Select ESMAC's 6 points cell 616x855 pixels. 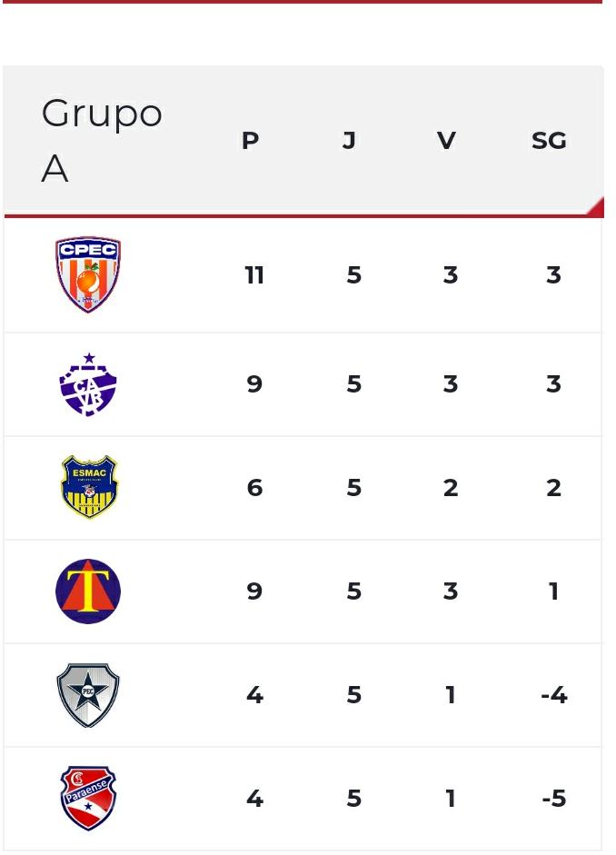[x=254, y=488]
